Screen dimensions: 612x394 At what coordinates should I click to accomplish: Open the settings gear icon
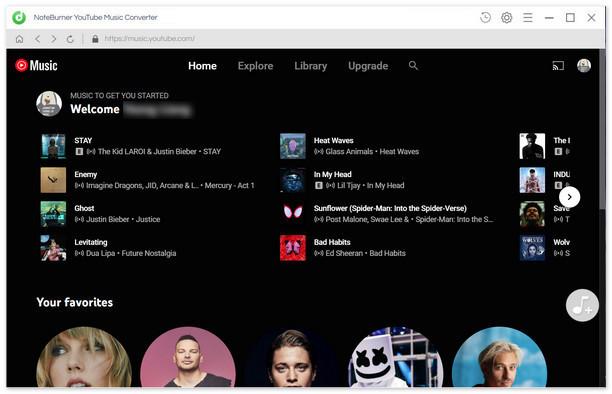coord(507,18)
